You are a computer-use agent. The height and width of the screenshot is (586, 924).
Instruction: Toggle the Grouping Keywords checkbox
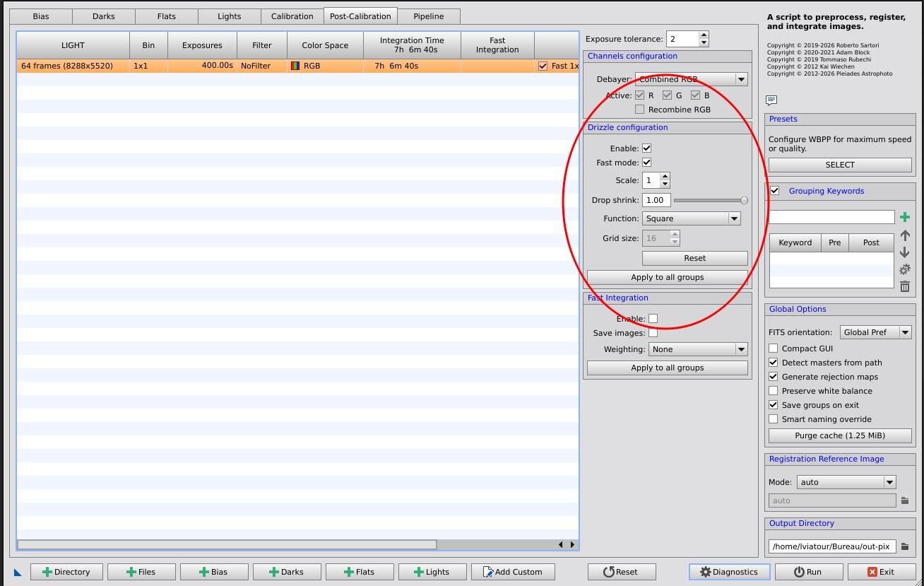775,191
